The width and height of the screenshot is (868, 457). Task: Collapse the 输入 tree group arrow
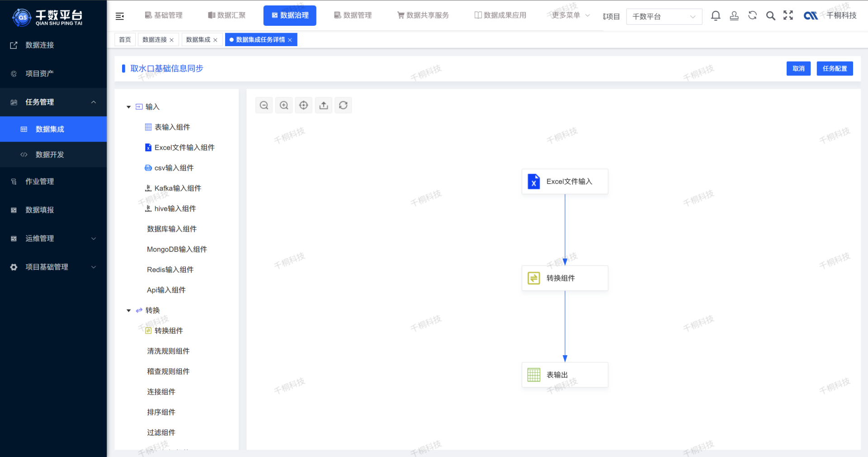pos(128,107)
